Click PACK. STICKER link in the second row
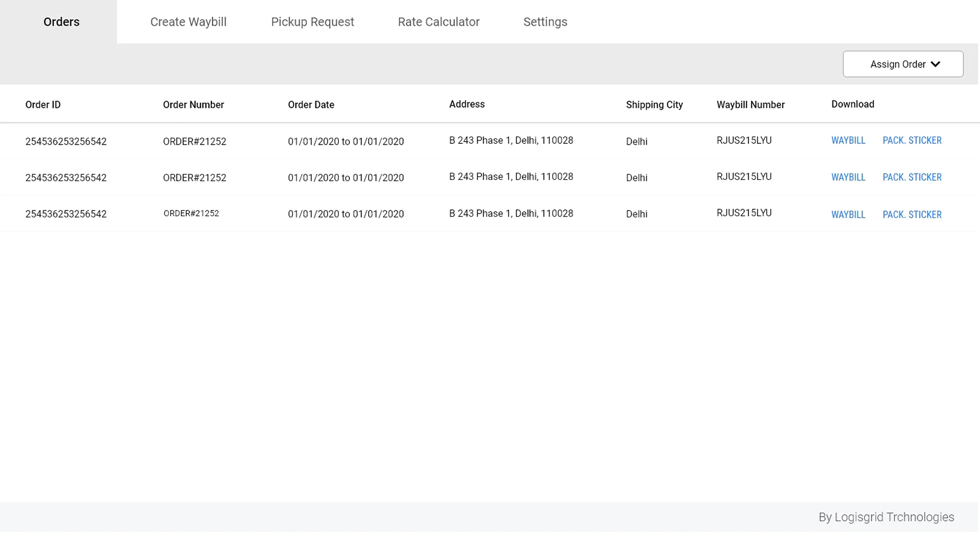Image resolution: width=980 pixels, height=551 pixels. click(911, 178)
